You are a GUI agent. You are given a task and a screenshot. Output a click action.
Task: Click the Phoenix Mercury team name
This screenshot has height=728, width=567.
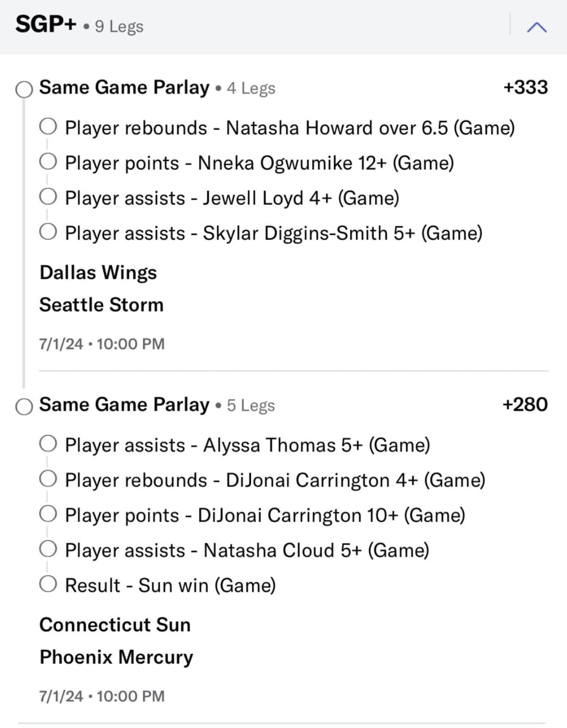[x=116, y=657]
